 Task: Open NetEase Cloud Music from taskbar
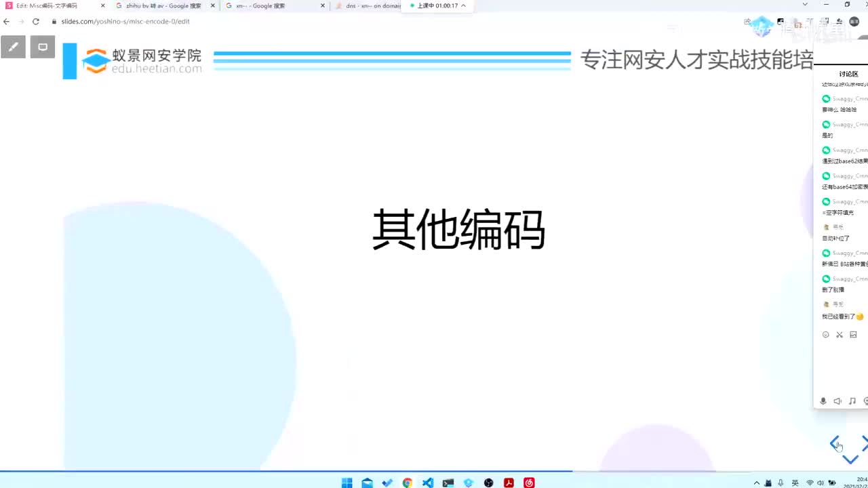(x=529, y=483)
